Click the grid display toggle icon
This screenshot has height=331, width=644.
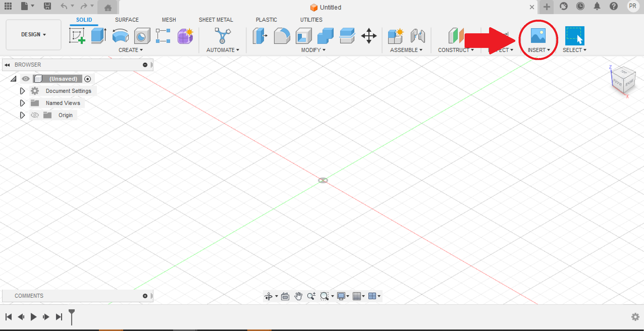[x=358, y=296]
